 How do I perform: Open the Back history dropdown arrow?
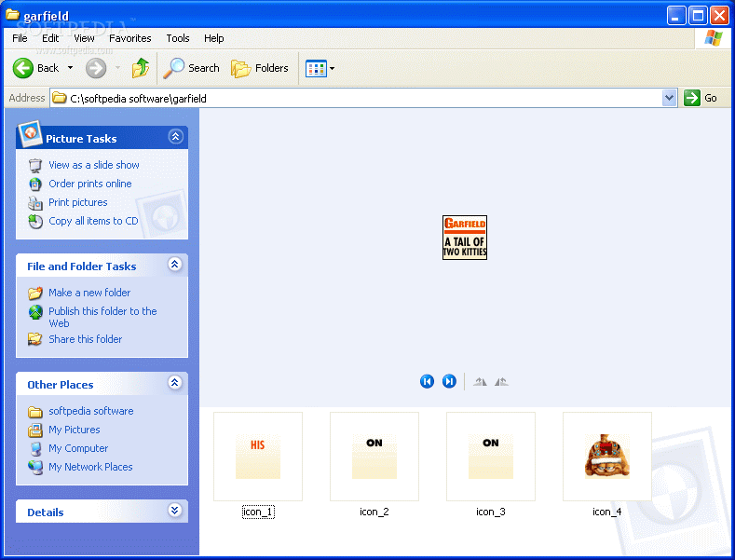click(x=70, y=68)
